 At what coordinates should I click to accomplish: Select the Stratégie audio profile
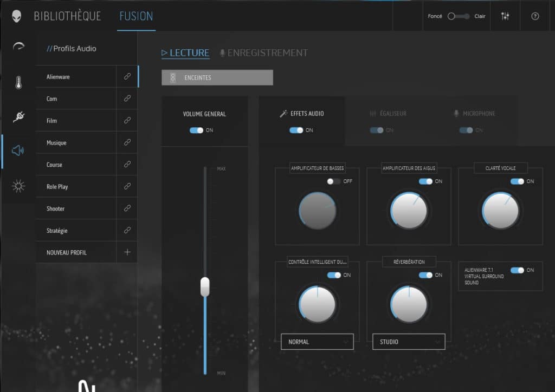[x=76, y=231]
